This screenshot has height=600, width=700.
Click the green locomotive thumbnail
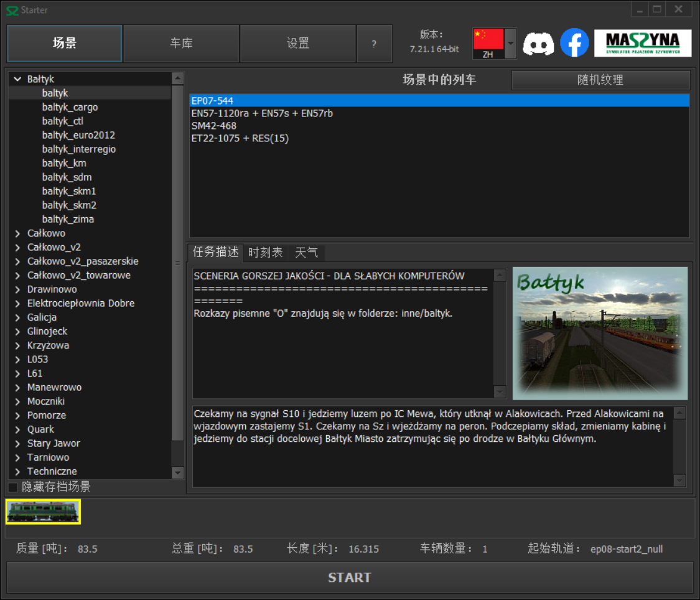tap(42, 512)
